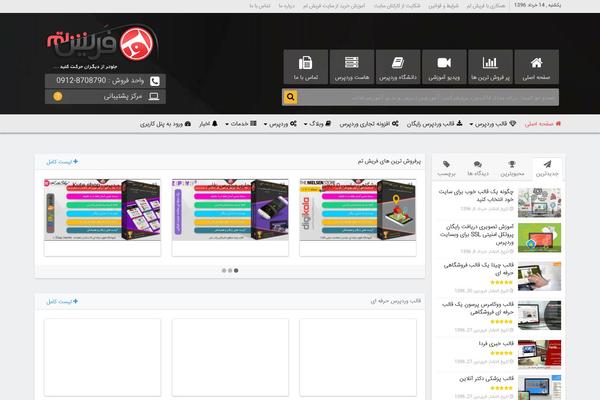Open the article about choosing a good site theme
The width and height of the screenshot is (600, 400).
476,195
